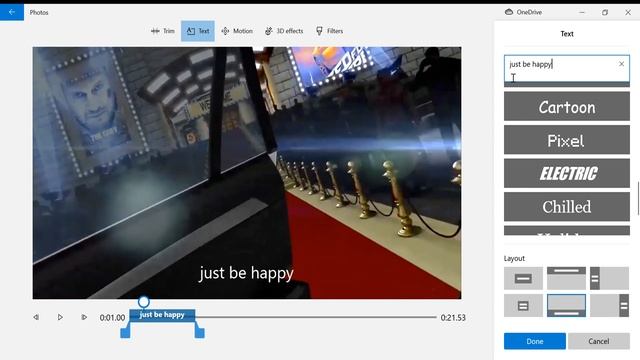Step back one frame

[36, 317]
